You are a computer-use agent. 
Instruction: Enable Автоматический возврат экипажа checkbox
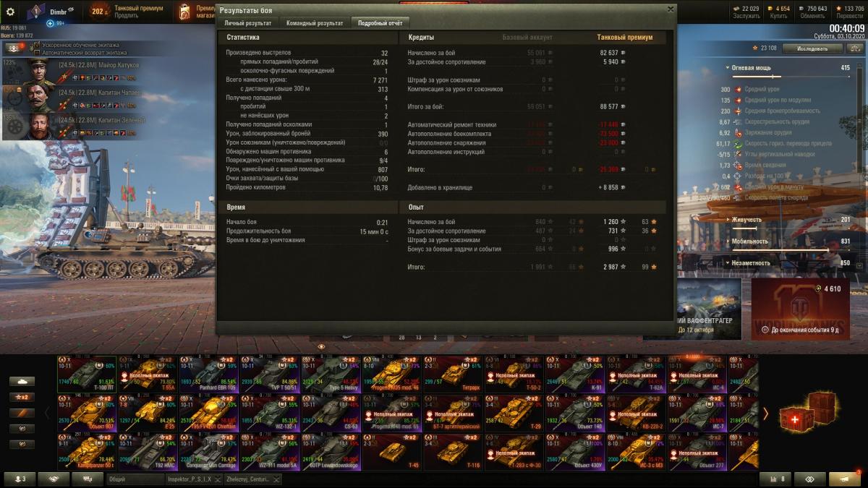(37, 53)
